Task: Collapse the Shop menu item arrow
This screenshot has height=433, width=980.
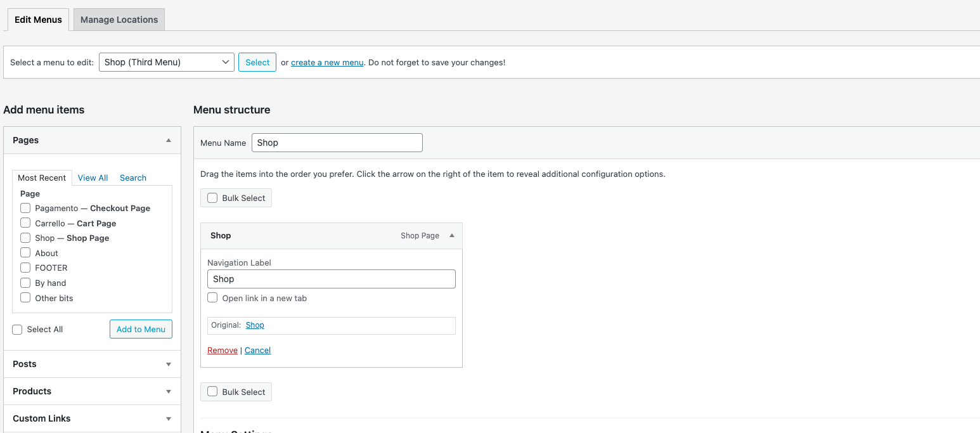Action: click(451, 235)
